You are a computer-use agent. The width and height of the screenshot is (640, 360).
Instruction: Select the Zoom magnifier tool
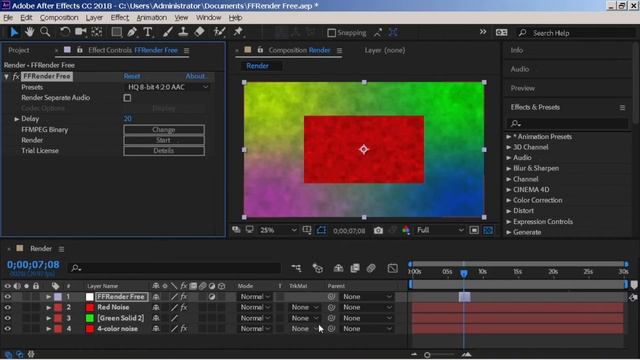point(45,32)
